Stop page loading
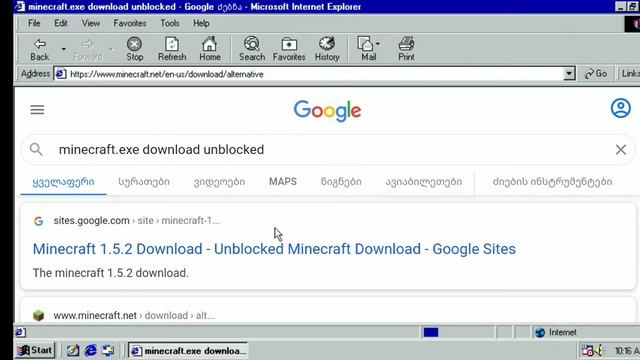This screenshot has height=360, width=640. [x=134, y=49]
